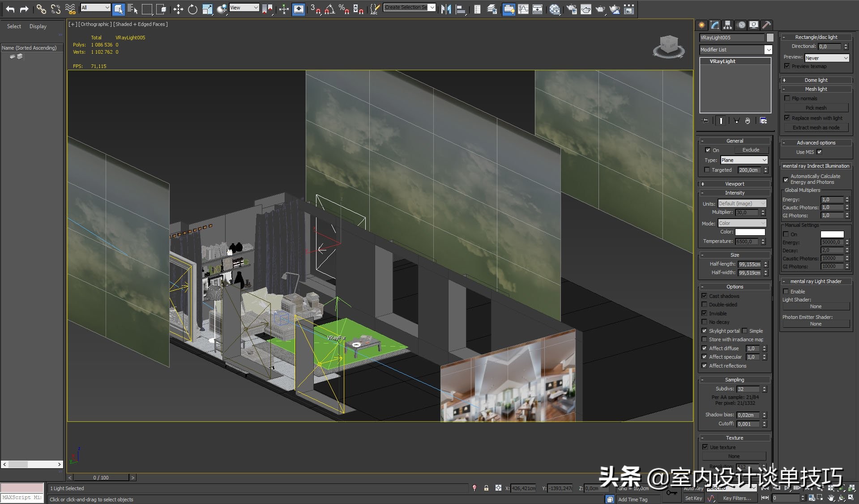859x504 pixels.
Task: Click the Undo arrow in toolbar
Action: tap(10, 9)
